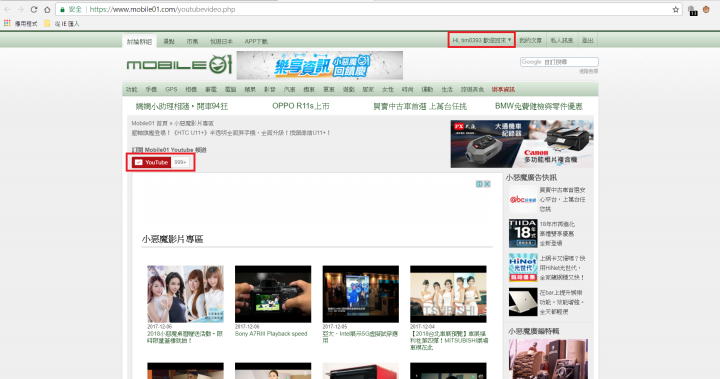720x379 pixels.
Task: Select the APP下載 tab
Action: (256, 41)
